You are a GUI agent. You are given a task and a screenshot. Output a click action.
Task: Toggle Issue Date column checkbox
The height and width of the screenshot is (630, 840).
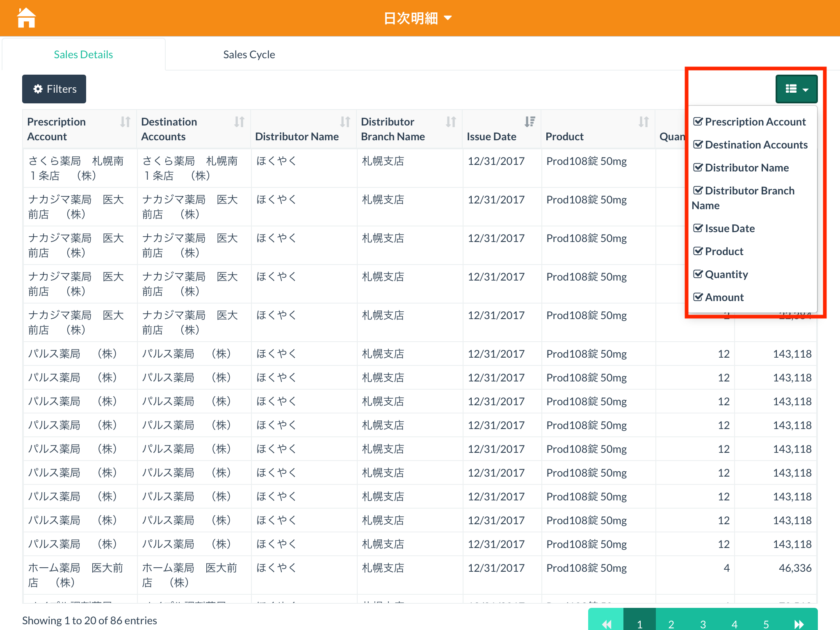[x=698, y=228]
